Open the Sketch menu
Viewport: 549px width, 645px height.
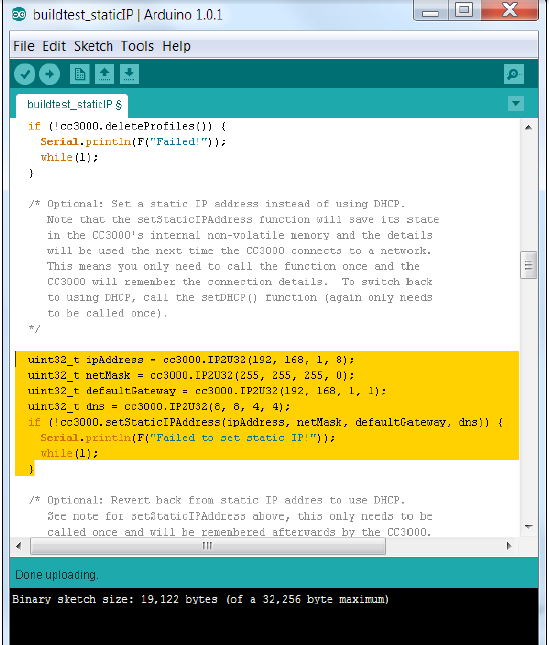coord(93,46)
